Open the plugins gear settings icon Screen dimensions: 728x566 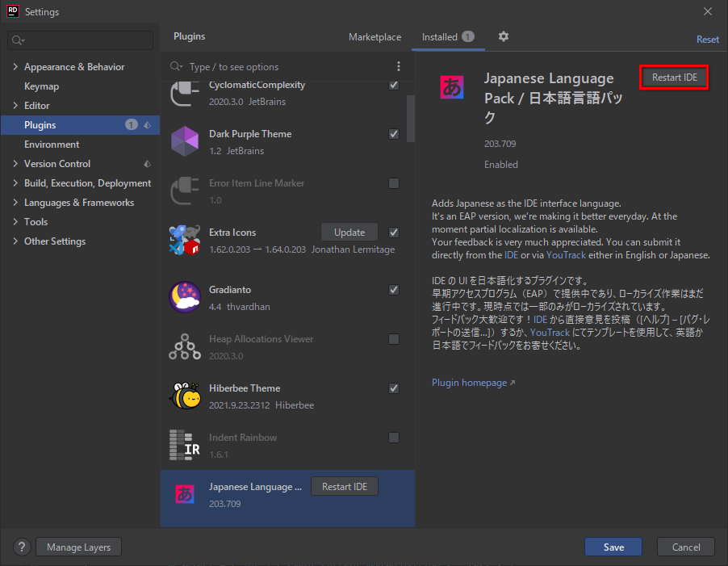click(504, 36)
